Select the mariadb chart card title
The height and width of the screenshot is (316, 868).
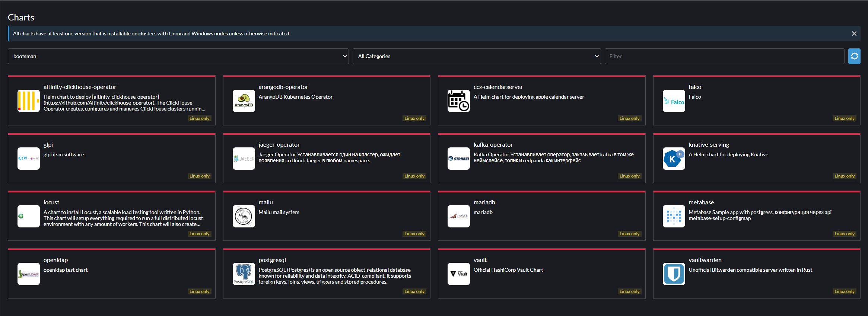[484, 202]
